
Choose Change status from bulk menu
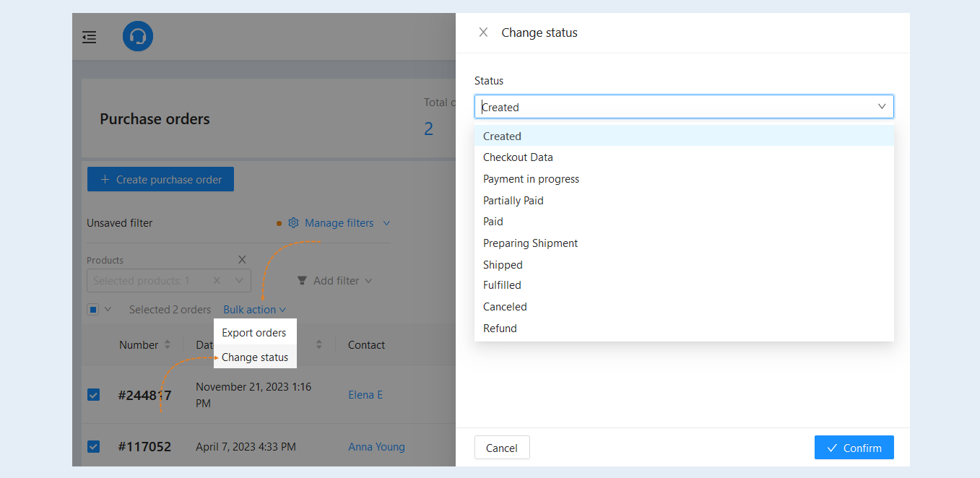pyautogui.click(x=255, y=357)
